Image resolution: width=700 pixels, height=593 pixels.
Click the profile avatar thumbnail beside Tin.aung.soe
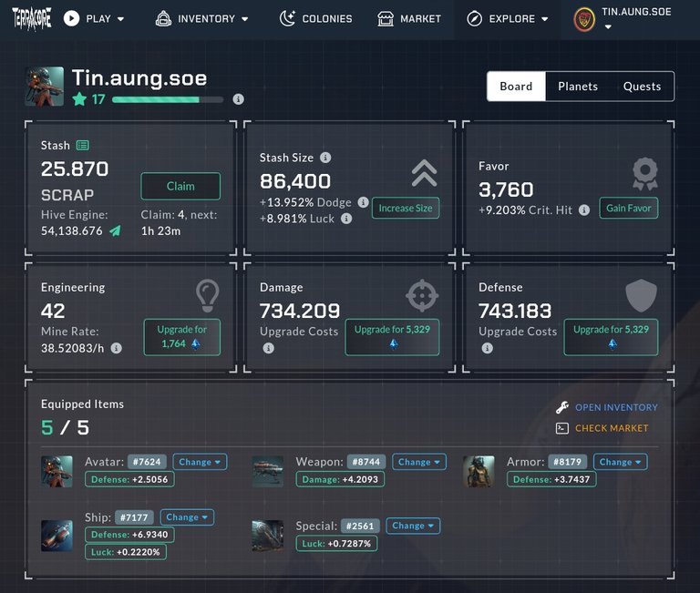(x=44, y=87)
